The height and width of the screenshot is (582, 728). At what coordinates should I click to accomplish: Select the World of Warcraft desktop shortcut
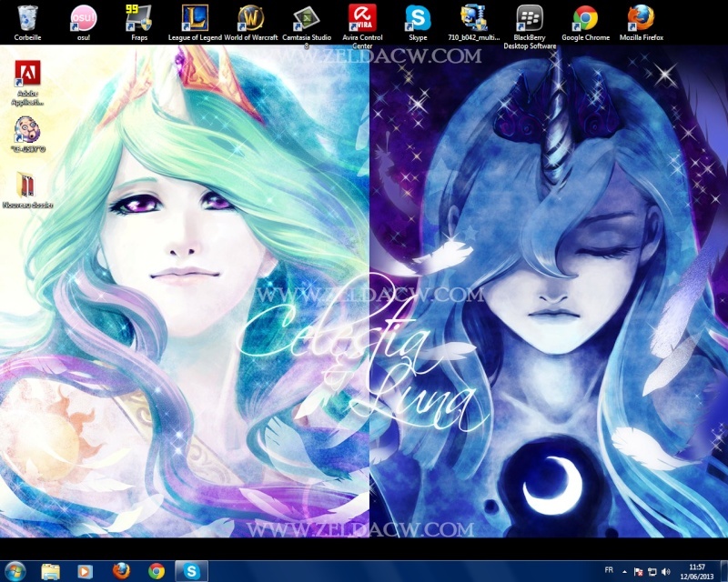[251, 24]
